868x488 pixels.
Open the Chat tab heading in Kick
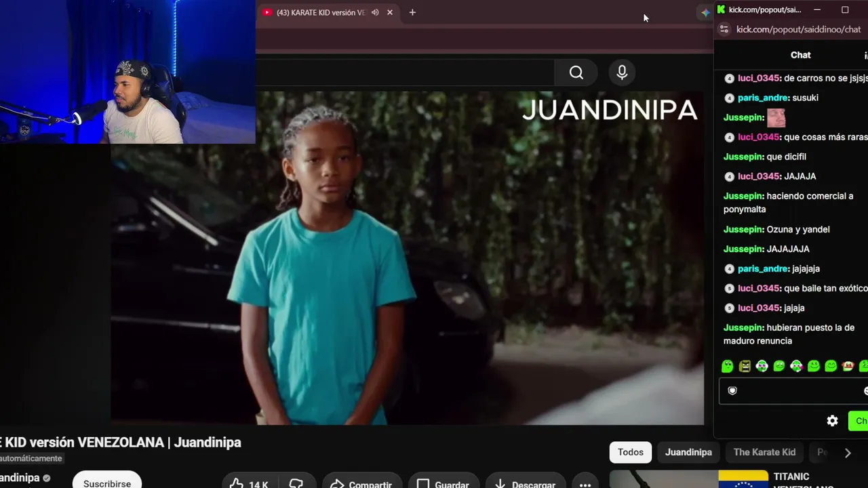[x=801, y=55]
